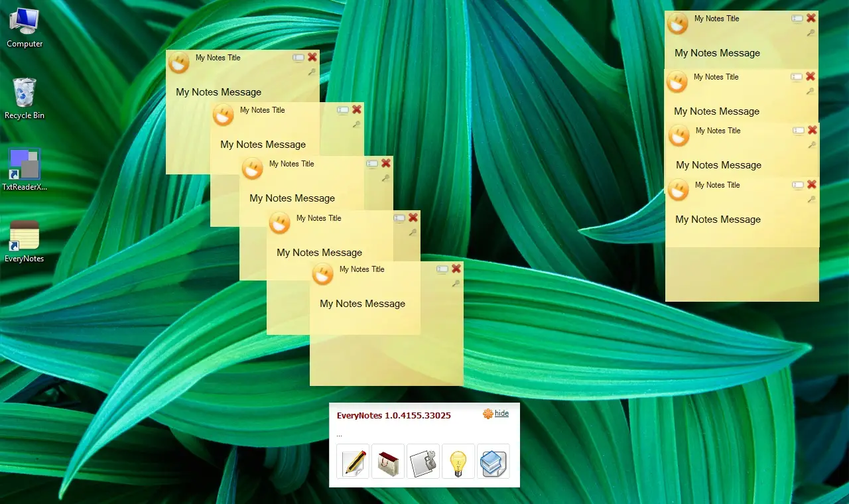Click smiley icon on frontmost diagonal-cascade note
Viewport: 849px width, 504px height.
click(323, 274)
